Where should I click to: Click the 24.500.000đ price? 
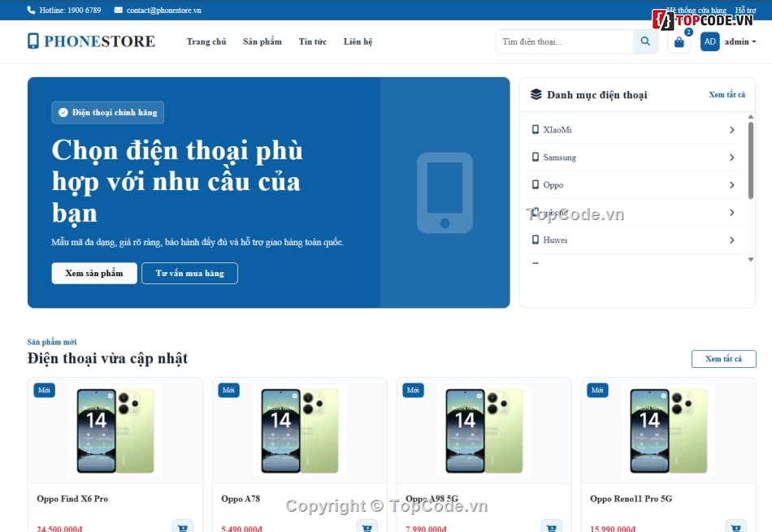(59, 529)
